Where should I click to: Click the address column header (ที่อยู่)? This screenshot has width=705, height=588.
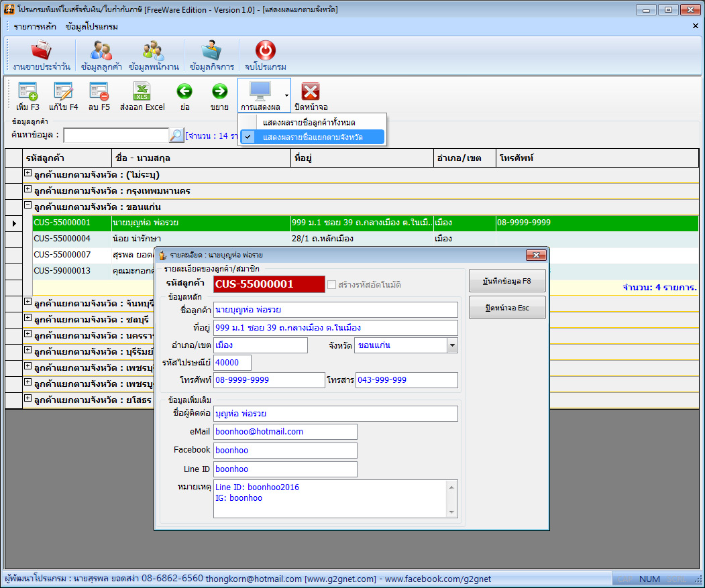click(x=362, y=158)
